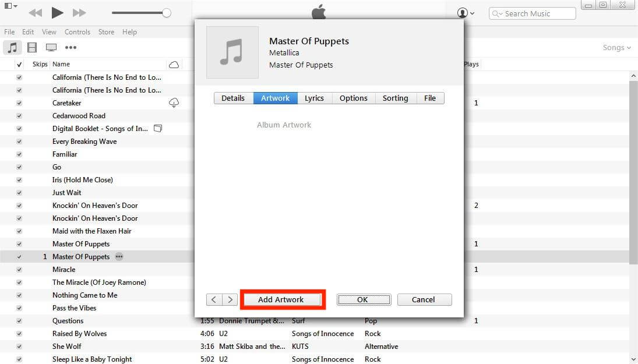638x364 pixels.
Task: Dismiss the dialog with Cancel
Action: click(x=424, y=300)
